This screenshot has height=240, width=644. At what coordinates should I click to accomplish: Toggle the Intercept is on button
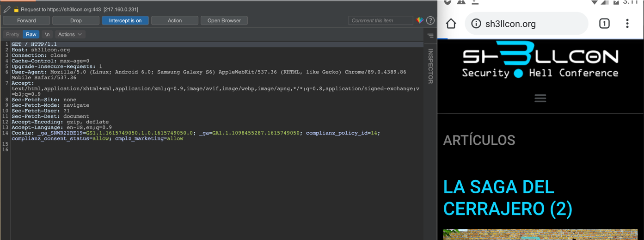125,20
